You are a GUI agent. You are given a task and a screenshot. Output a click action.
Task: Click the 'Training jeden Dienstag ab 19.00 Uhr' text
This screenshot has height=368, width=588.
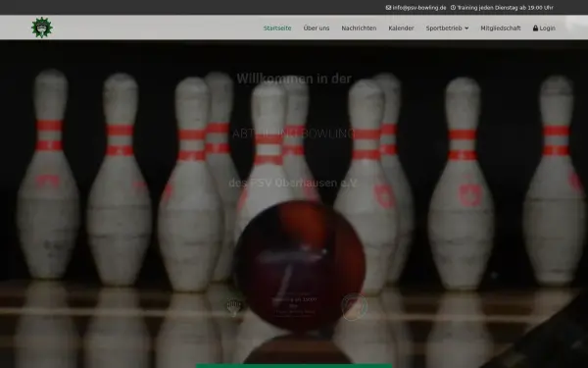tap(505, 8)
